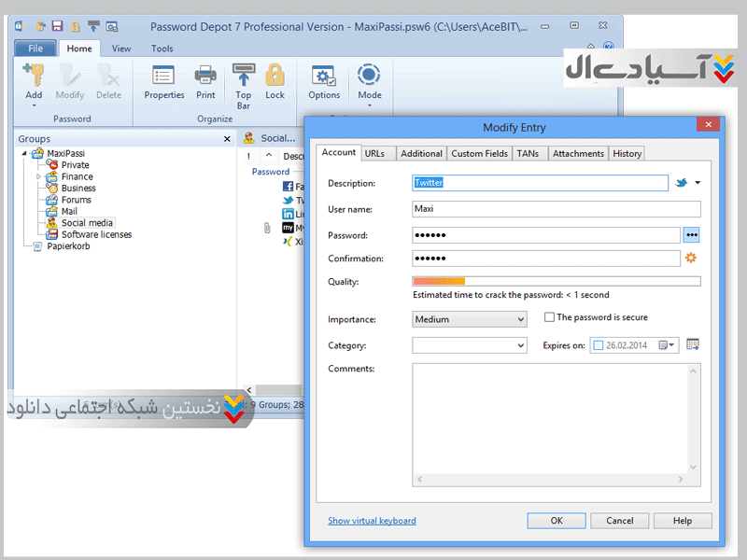The height and width of the screenshot is (560, 747).
Task: Open the View ribbon tab
Action: coord(121,49)
